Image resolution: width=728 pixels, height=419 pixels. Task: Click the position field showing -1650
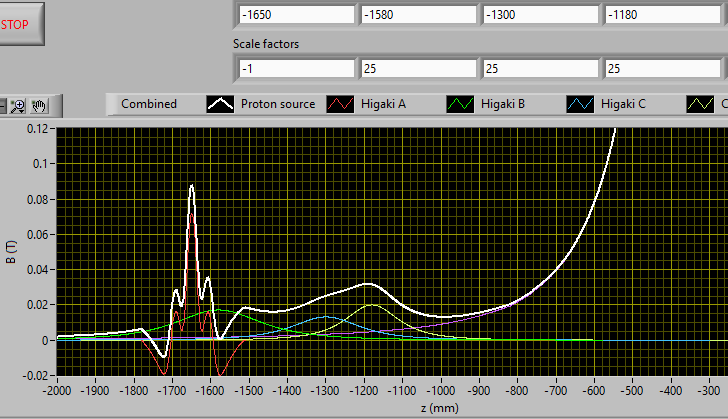point(297,15)
